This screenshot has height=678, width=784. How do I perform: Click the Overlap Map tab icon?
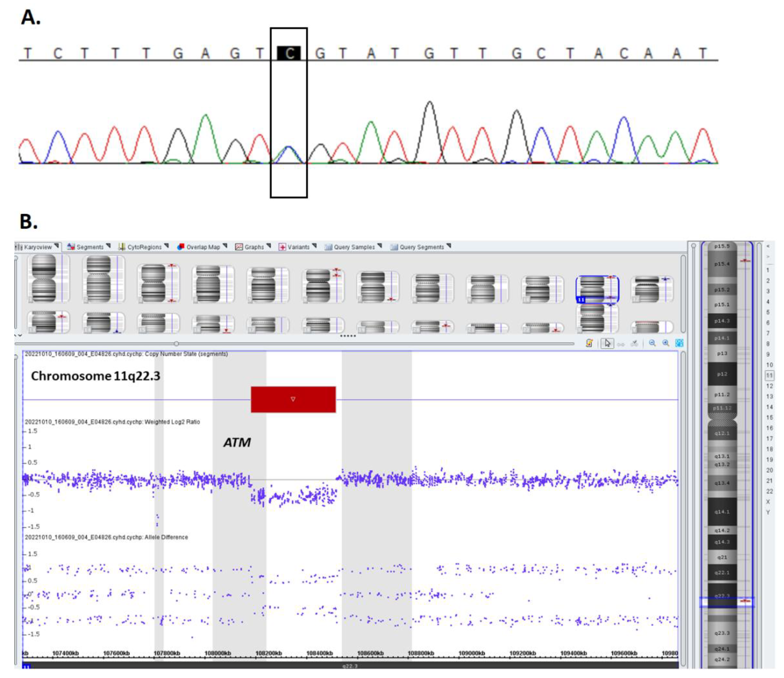coord(181,247)
